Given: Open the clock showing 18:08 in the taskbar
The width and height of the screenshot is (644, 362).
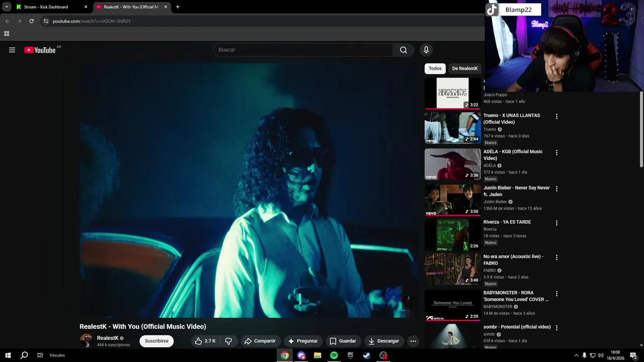Looking at the screenshot, I should [615, 355].
